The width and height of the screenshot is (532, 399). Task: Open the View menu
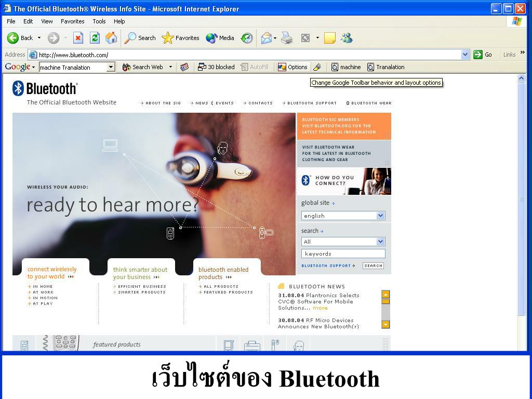point(47,21)
